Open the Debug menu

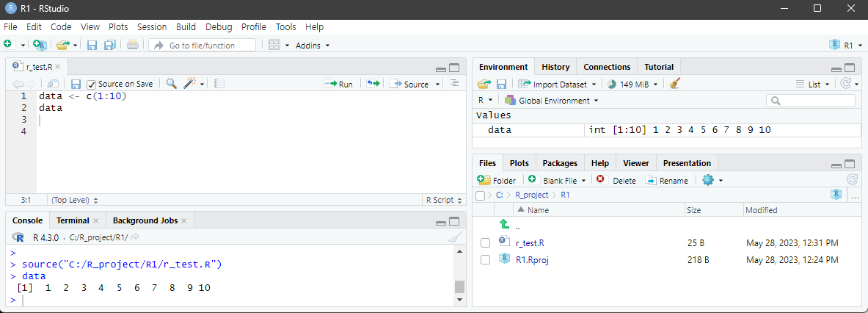219,26
